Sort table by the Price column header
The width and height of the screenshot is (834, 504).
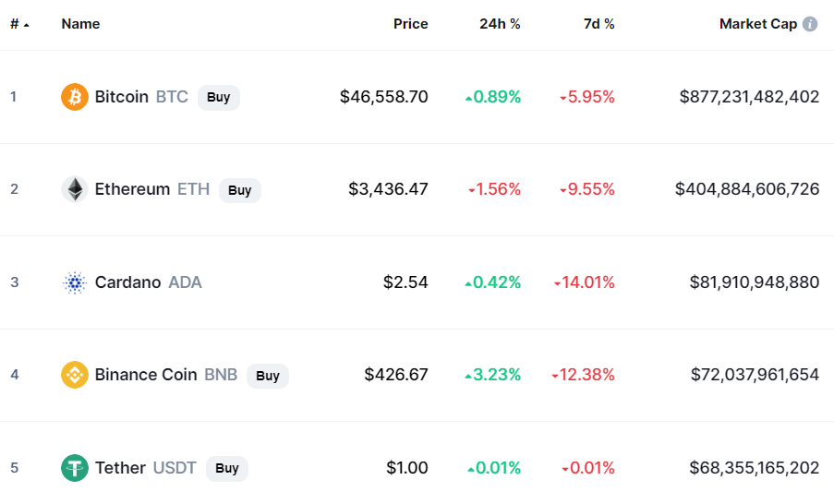(x=411, y=24)
